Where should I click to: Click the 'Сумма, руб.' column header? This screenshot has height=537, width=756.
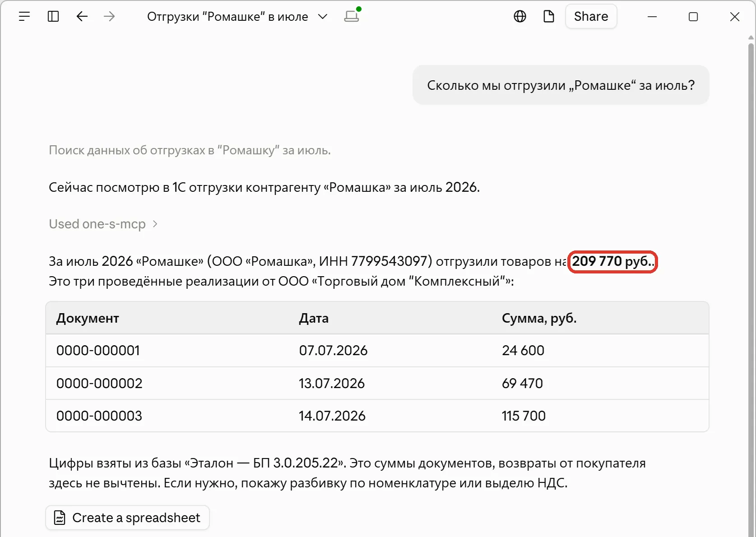tap(539, 318)
